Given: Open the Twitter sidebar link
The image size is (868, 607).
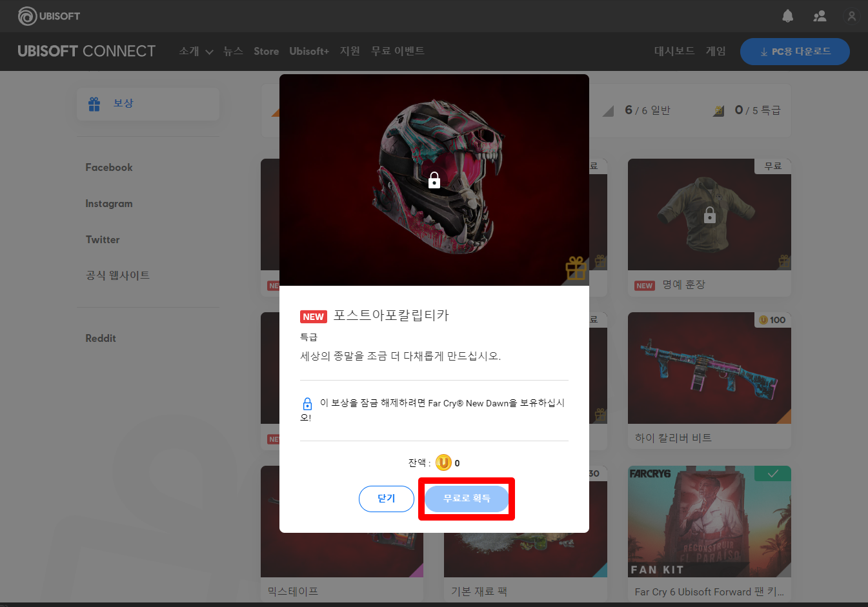Looking at the screenshot, I should pos(103,239).
